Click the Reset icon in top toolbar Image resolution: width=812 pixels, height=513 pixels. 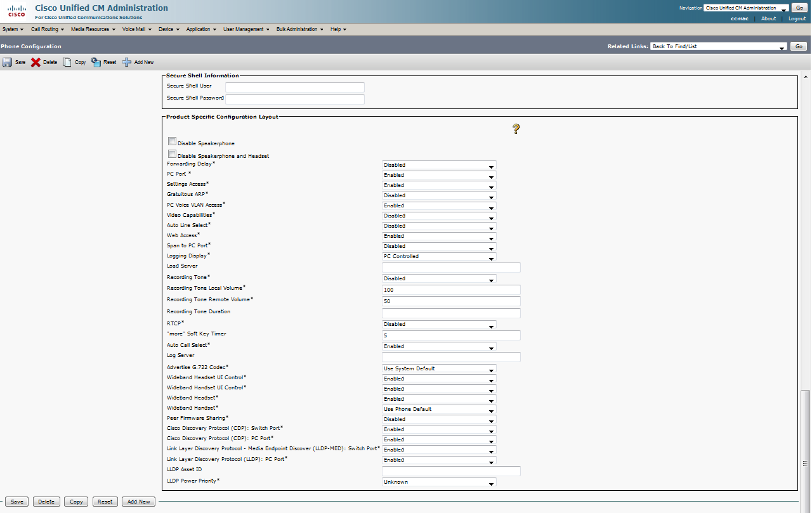tap(96, 62)
